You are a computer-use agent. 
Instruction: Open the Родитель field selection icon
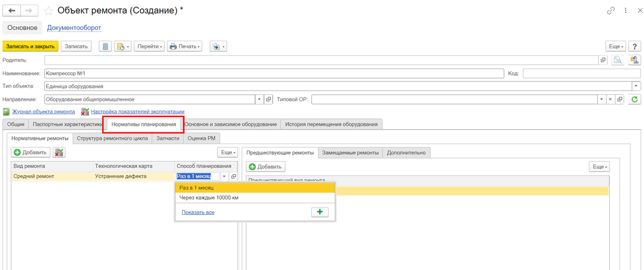click(603, 60)
